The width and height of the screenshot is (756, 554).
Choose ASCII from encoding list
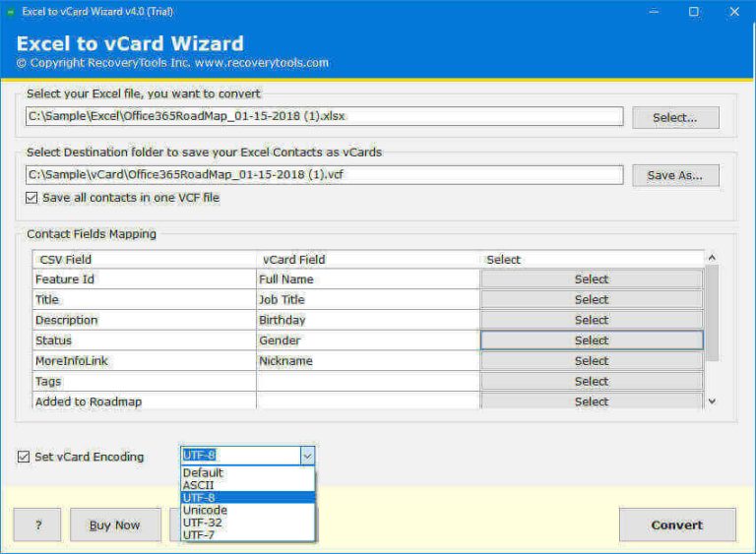pos(199,485)
